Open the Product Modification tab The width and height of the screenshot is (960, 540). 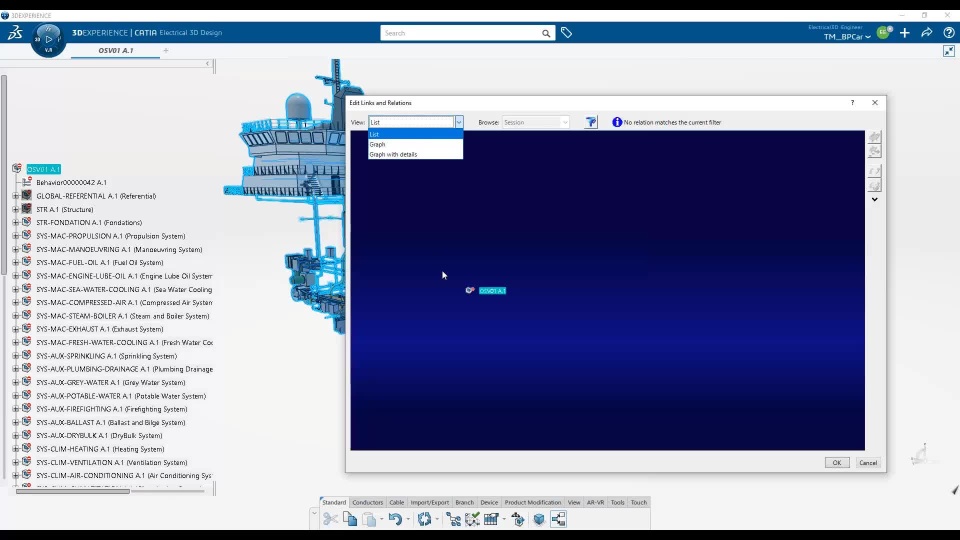(533, 502)
